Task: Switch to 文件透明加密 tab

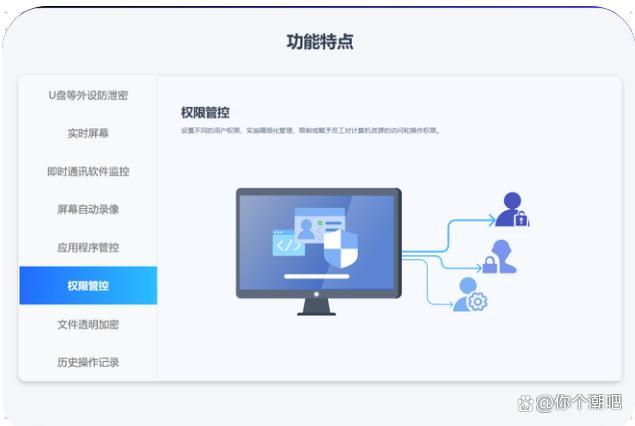Action: (x=88, y=324)
